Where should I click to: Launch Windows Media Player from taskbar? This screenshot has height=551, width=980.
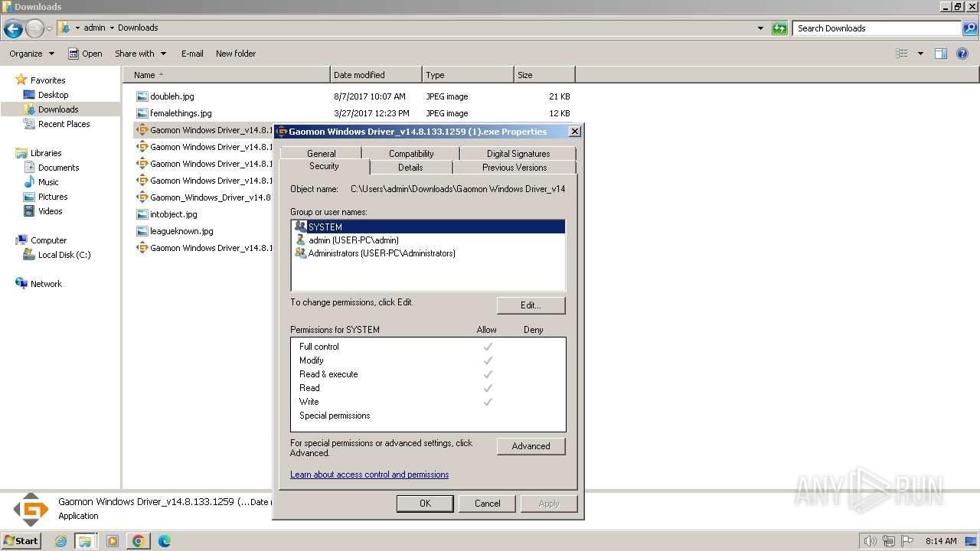tap(113, 541)
